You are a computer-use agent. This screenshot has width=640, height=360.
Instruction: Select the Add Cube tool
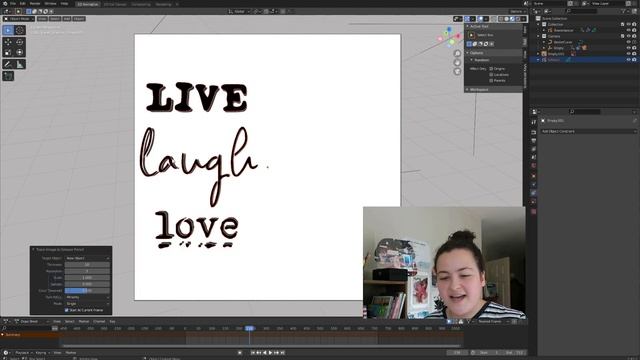point(8,76)
